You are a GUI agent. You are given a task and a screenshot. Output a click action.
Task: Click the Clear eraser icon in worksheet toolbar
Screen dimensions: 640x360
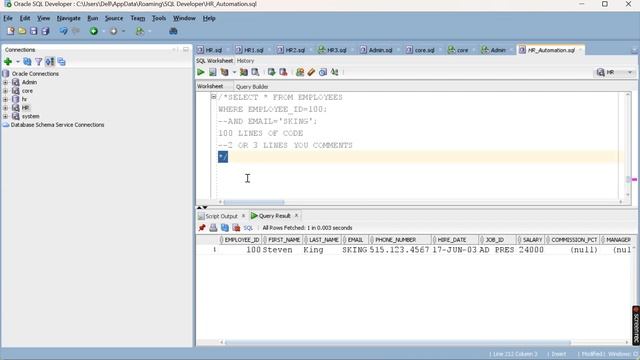pyautogui.click(x=311, y=72)
